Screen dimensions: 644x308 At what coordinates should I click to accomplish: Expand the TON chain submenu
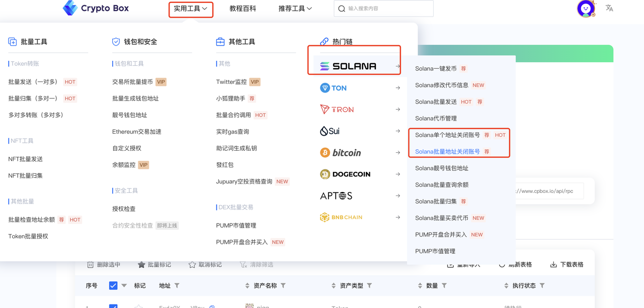(360, 88)
